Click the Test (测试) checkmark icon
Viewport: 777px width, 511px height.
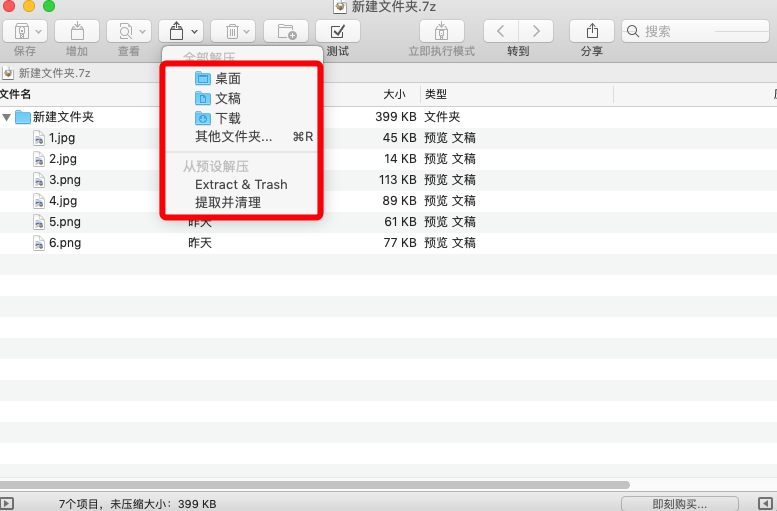[337, 31]
